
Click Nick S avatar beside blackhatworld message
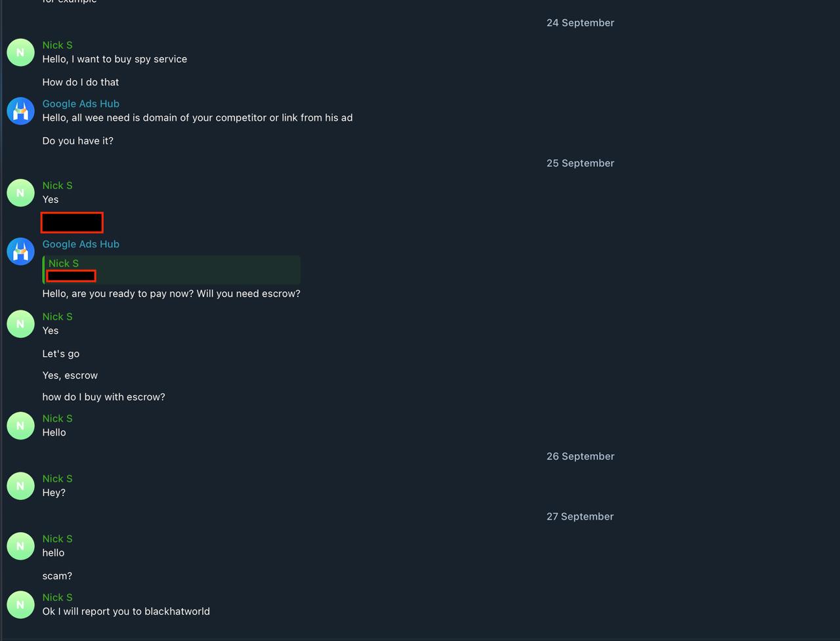pyautogui.click(x=20, y=605)
